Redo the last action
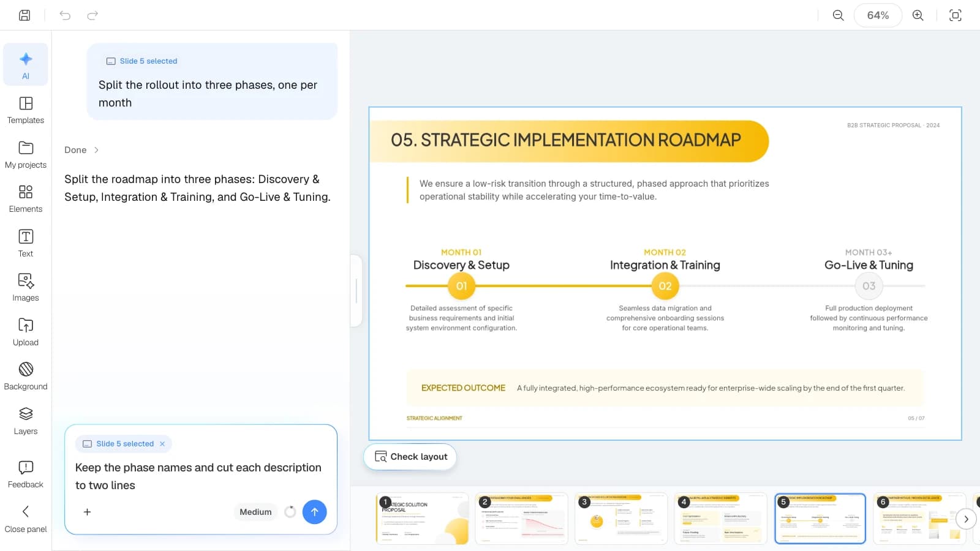Image resolution: width=980 pixels, height=551 pixels. (92, 15)
